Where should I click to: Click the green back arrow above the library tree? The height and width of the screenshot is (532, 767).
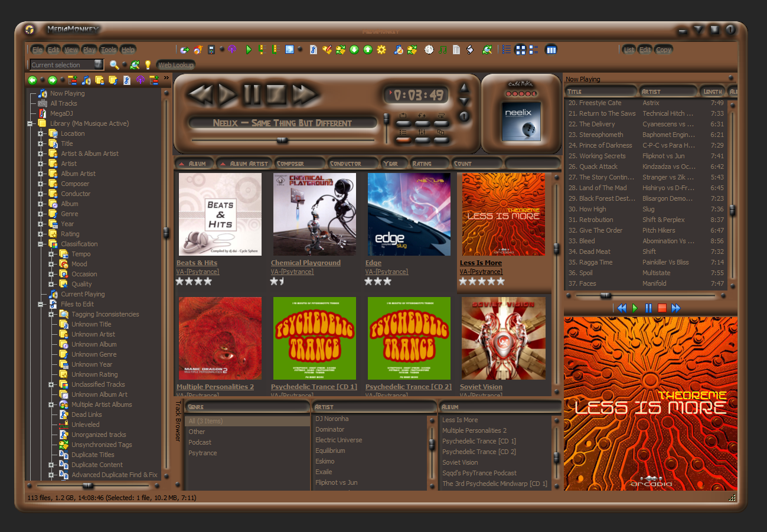(x=32, y=80)
